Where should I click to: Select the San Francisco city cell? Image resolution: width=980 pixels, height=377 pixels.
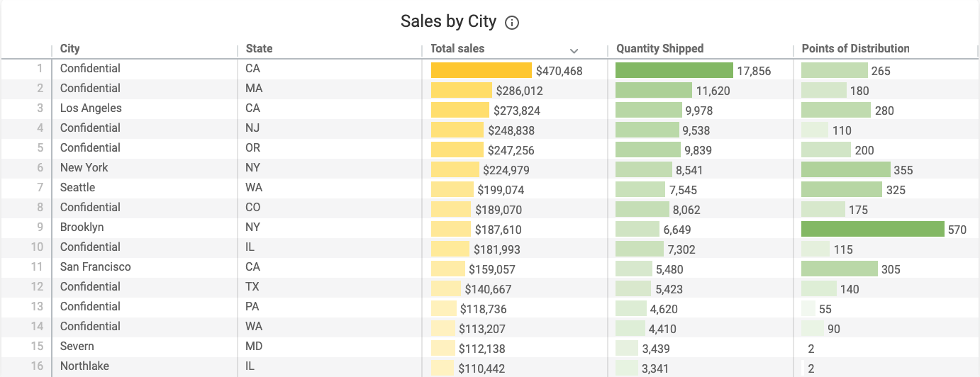pyautogui.click(x=95, y=267)
